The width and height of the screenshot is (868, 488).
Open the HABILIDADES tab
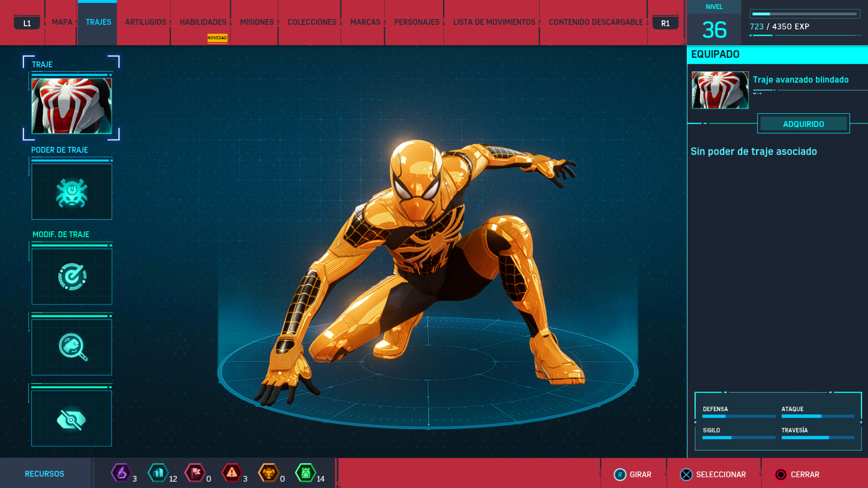(x=203, y=22)
